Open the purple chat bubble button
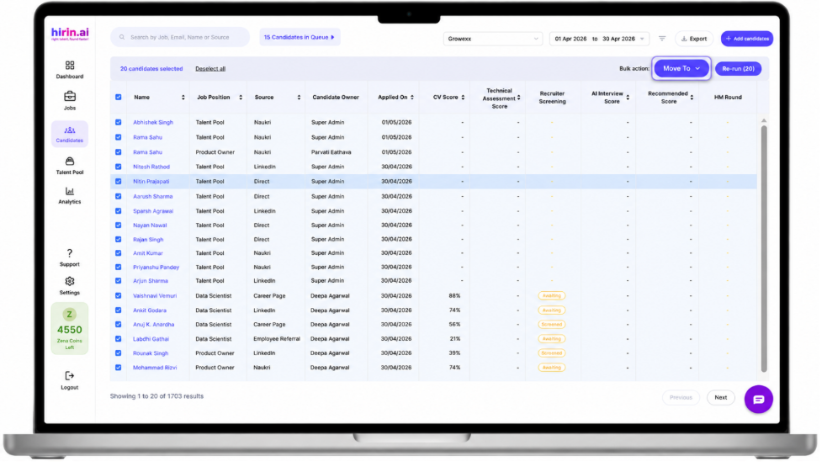This screenshot has height=462, width=820. [x=758, y=399]
